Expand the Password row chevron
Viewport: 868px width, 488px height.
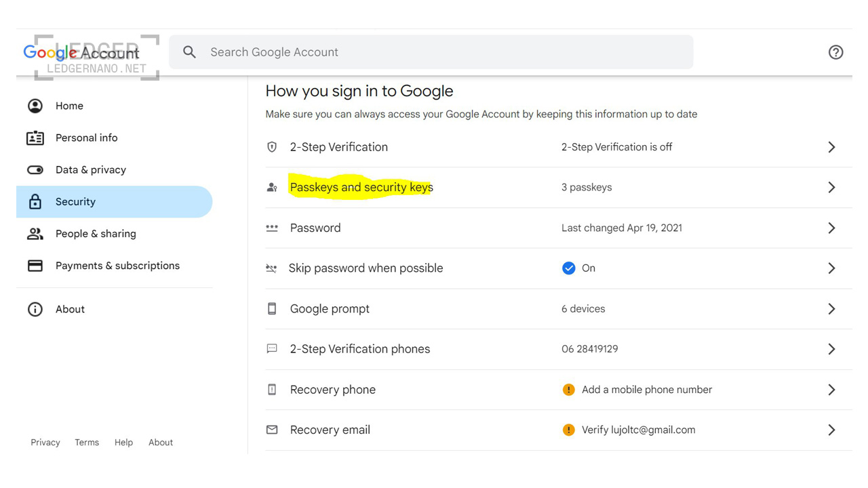click(831, 228)
